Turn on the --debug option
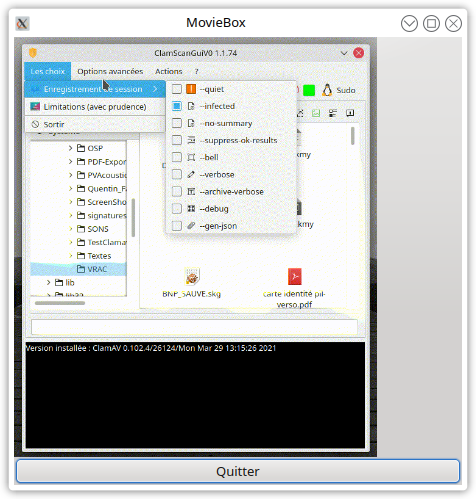The height and width of the screenshot is (499, 476). 177,209
